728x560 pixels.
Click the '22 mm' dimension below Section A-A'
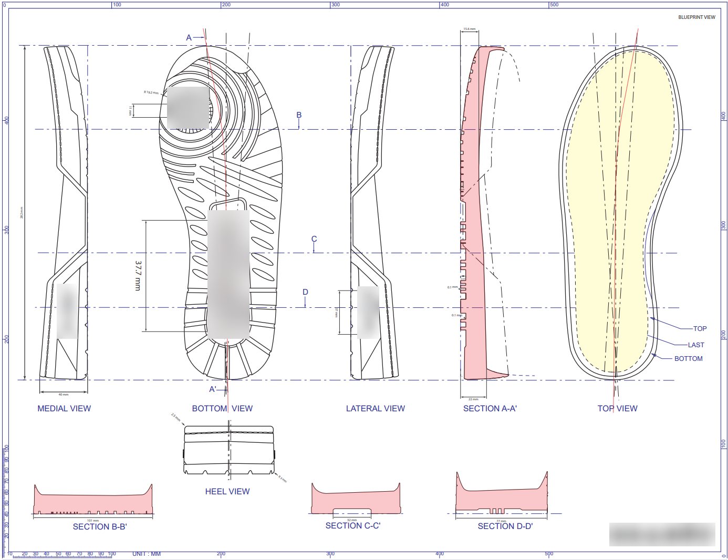tap(473, 400)
